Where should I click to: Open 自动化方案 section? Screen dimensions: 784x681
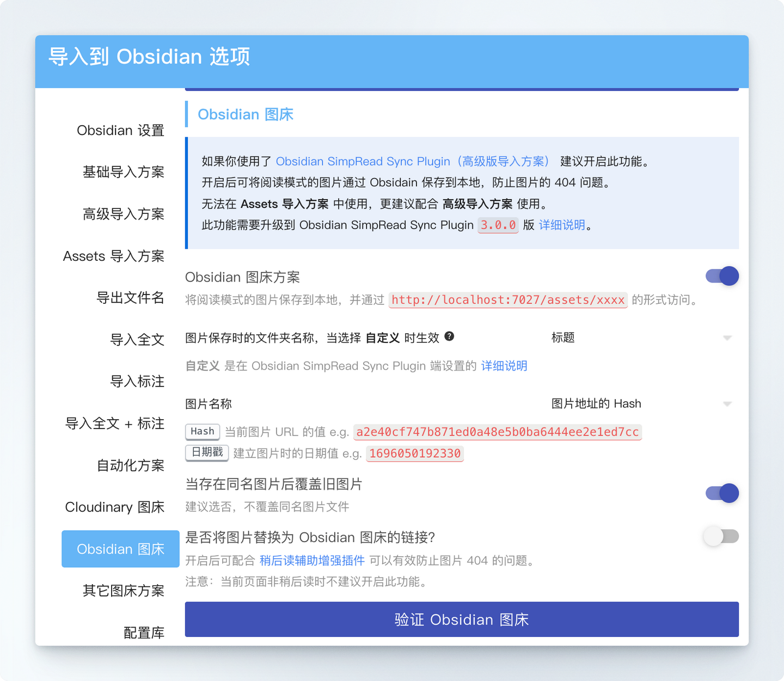tap(130, 465)
